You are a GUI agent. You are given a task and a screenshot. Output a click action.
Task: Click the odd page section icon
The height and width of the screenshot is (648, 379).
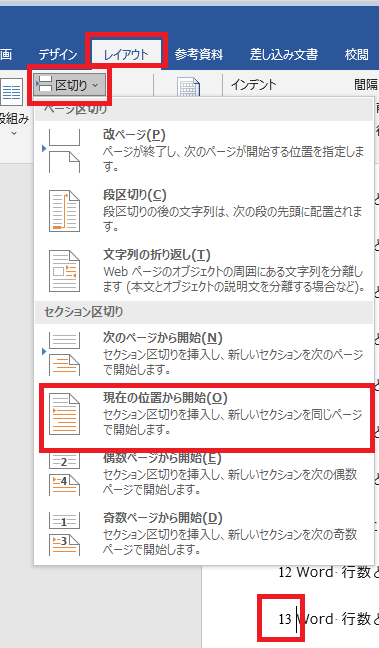(64, 534)
